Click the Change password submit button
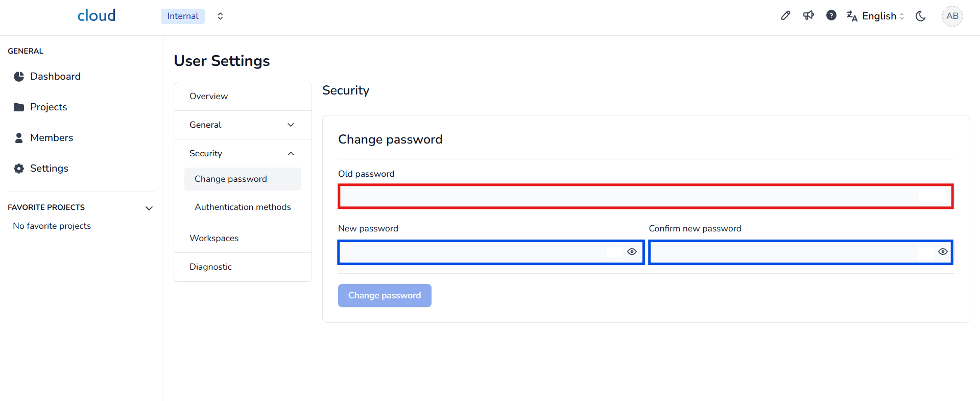The width and height of the screenshot is (980, 401). 385,296
